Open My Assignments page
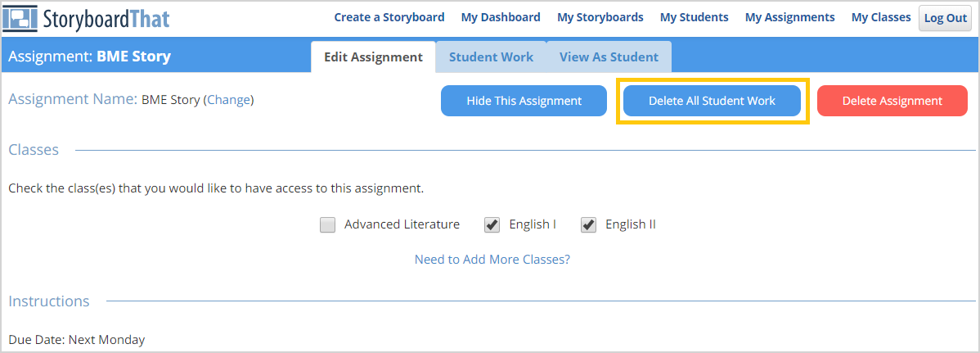 [x=790, y=17]
